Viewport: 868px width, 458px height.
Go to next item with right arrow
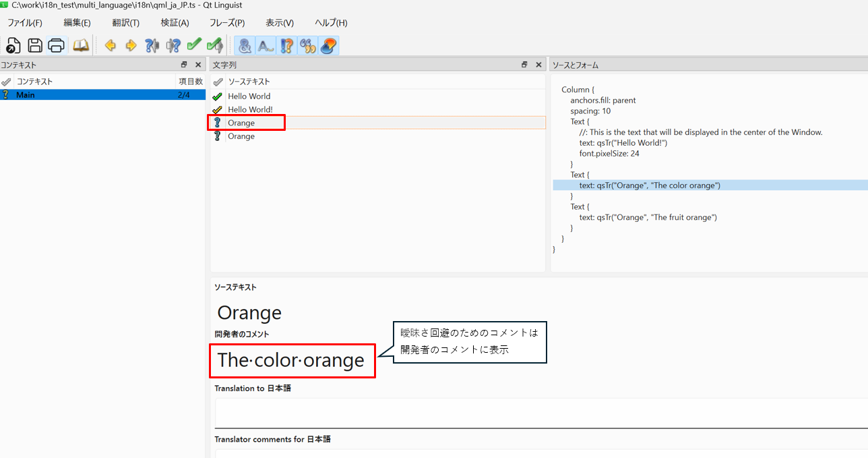tap(131, 45)
